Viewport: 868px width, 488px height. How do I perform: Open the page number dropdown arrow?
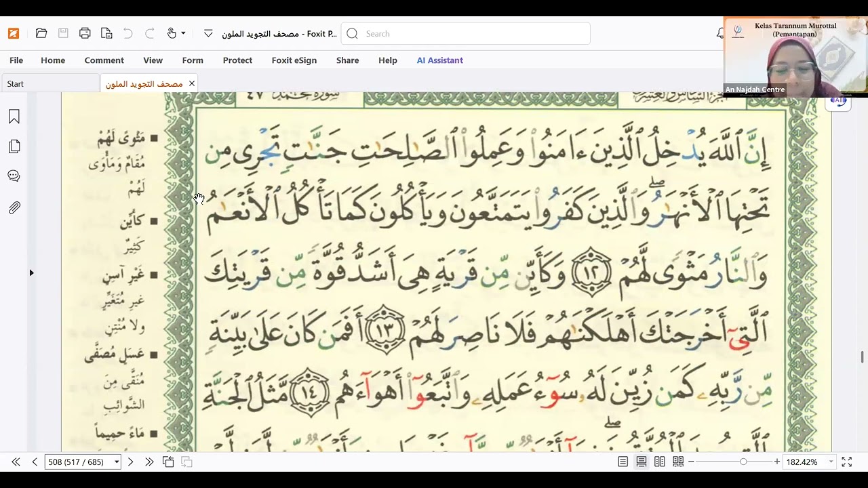(x=117, y=462)
